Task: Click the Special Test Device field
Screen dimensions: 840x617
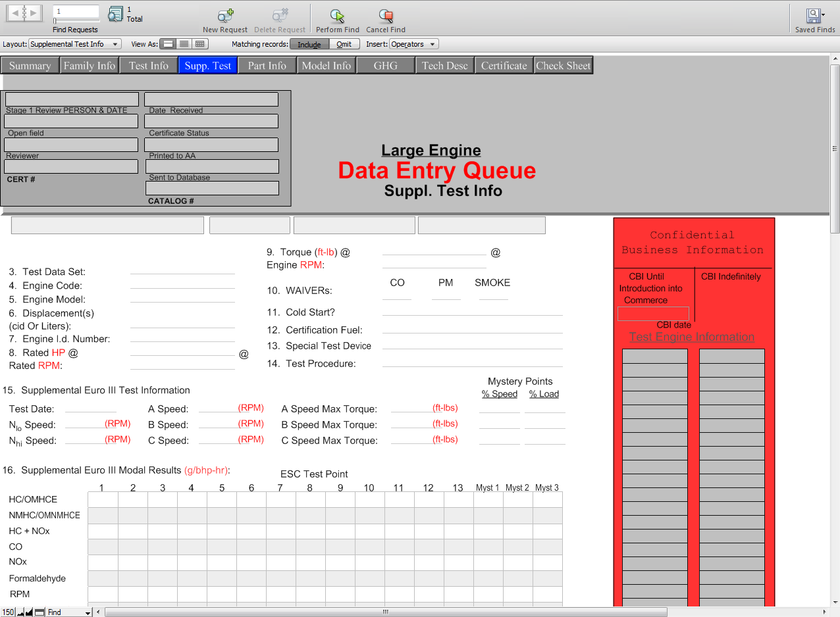Action: click(x=473, y=343)
